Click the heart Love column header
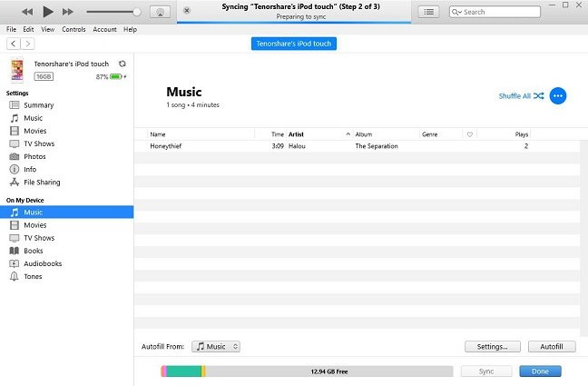Screen dimensions: 588x386 470,134
